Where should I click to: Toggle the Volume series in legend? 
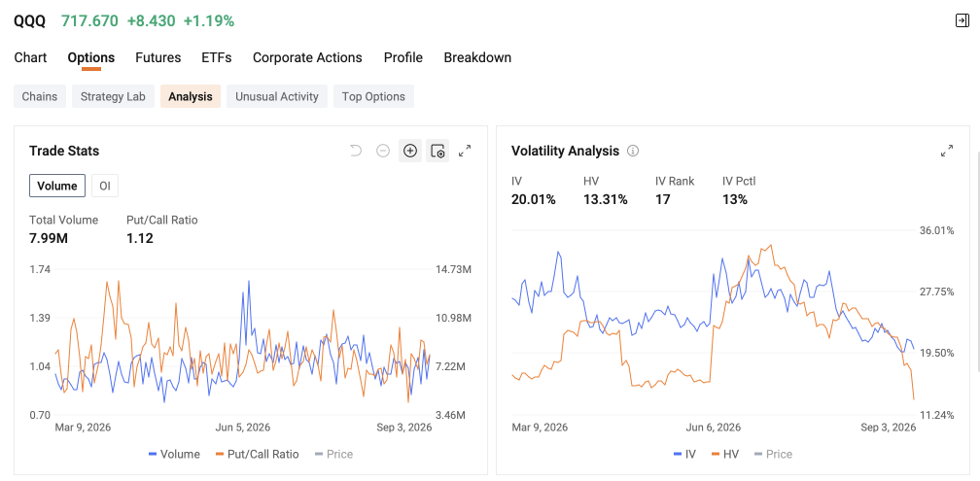[174, 454]
